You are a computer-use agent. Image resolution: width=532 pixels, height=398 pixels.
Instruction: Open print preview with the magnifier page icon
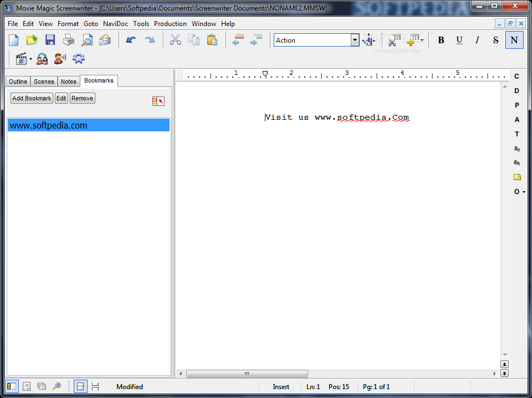tap(87, 40)
